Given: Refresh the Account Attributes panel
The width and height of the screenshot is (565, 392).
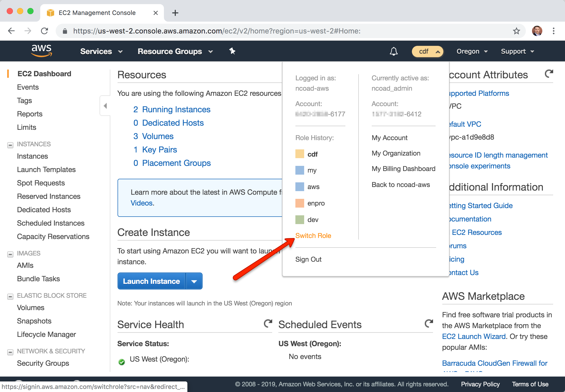Looking at the screenshot, I should 549,74.
